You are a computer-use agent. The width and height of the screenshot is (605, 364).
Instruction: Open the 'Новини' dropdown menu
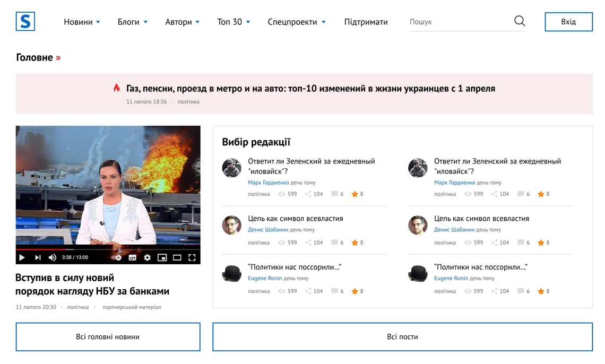click(x=79, y=22)
